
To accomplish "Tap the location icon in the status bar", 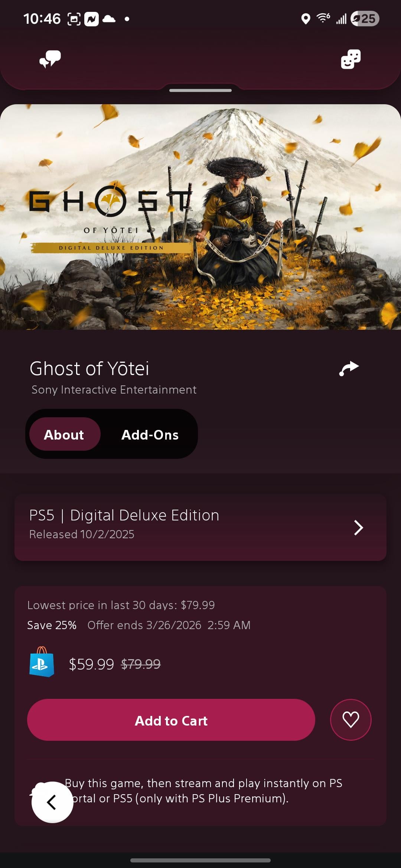I will coord(306,19).
